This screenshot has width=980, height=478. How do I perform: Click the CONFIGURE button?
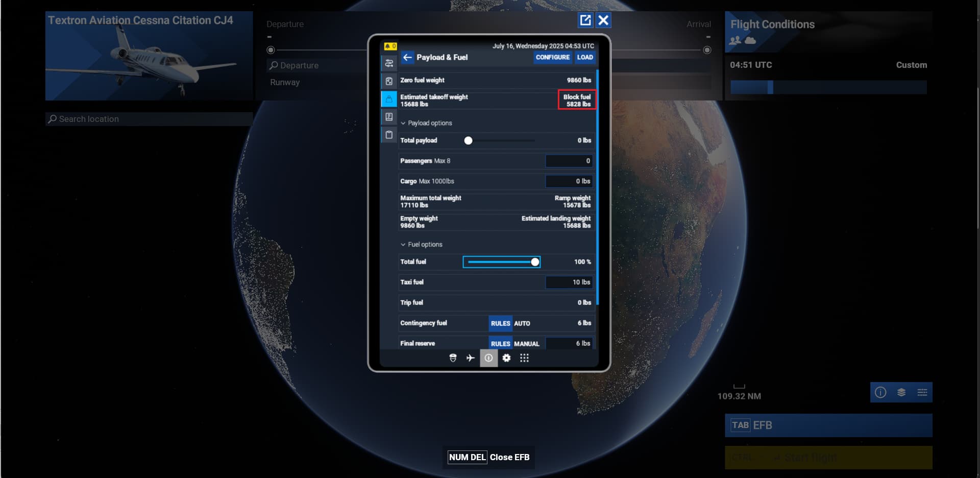553,57
